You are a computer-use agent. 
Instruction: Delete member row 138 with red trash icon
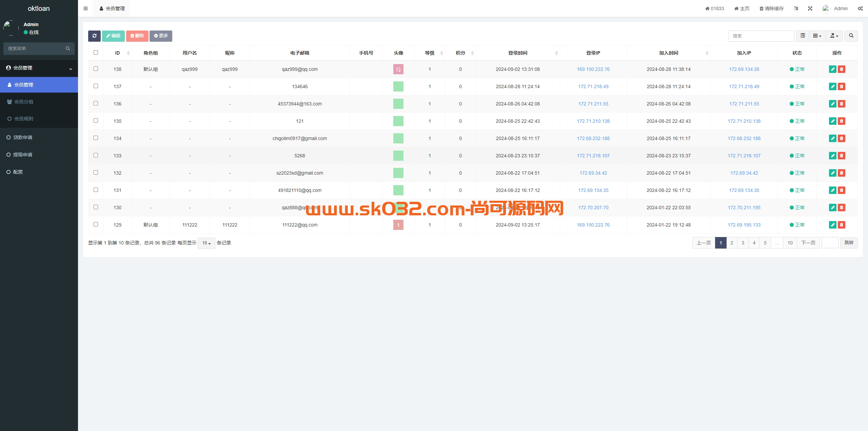tap(841, 69)
